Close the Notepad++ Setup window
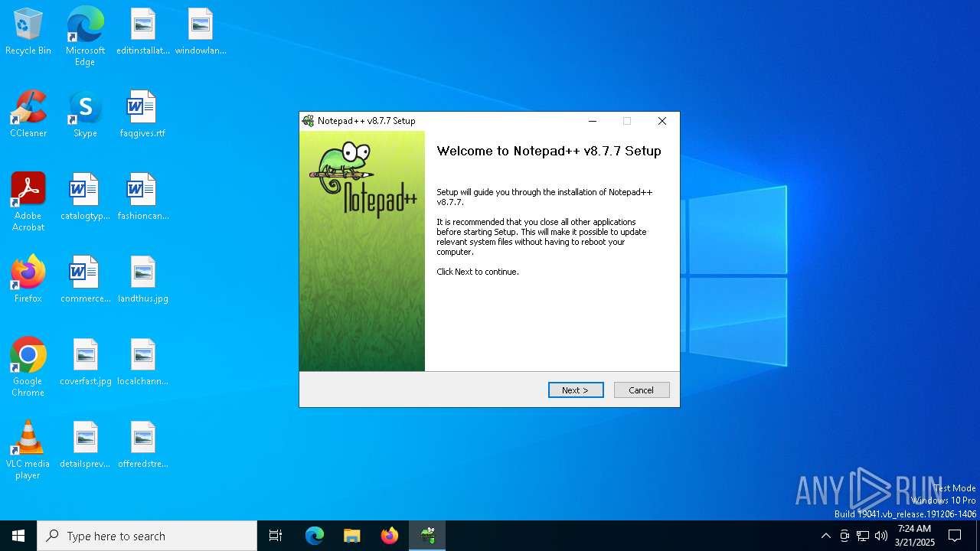This screenshot has width=980, height=551. 662,121
